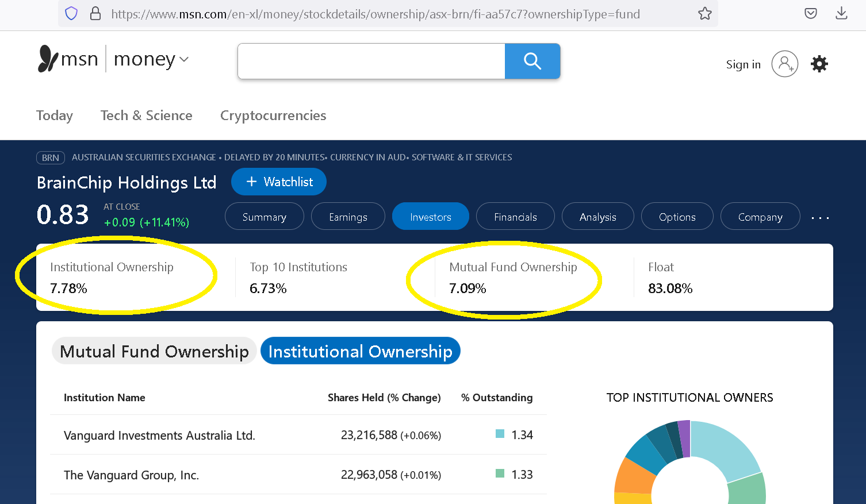Click the tracking protection shield icon
Screen dimensions: 866x504
pos(71,14)
